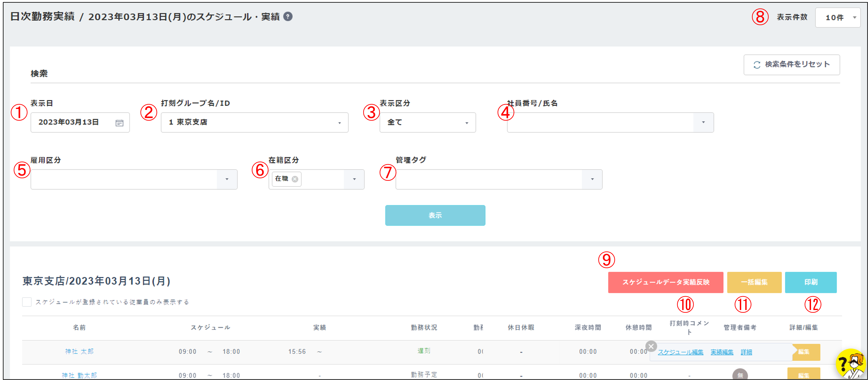Click the 社員番号/氏名 input field
The width and height of the screenshot is (868, 380).
(x=600, y=123)
